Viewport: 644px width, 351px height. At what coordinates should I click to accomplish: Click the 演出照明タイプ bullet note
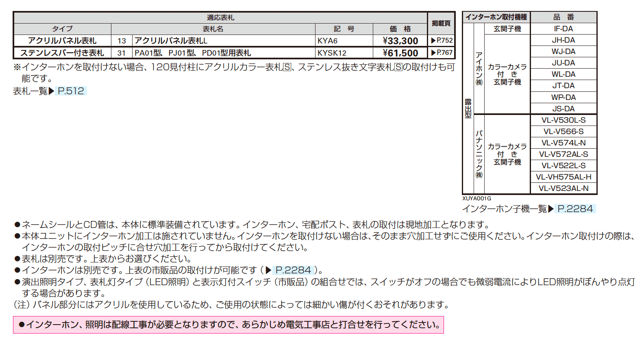coord(324,287)
